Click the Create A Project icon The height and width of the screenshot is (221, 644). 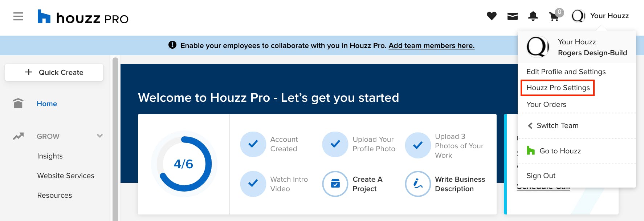(x=335, y=184)
